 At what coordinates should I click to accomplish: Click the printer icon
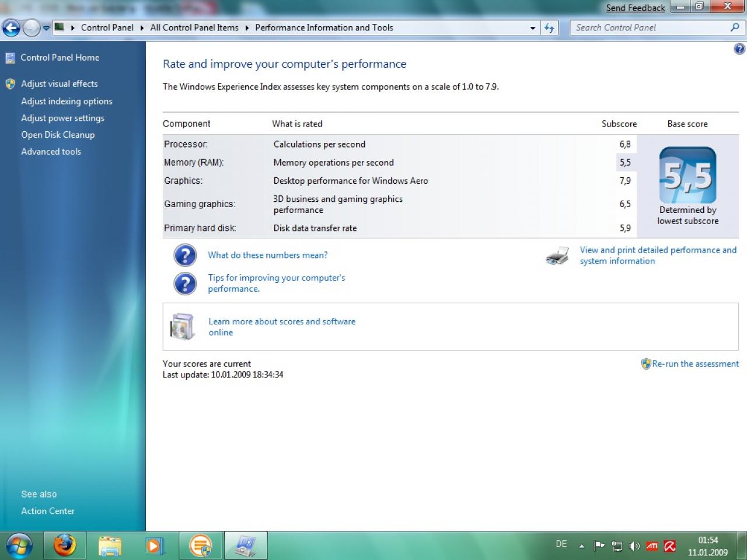coord(557,256)
